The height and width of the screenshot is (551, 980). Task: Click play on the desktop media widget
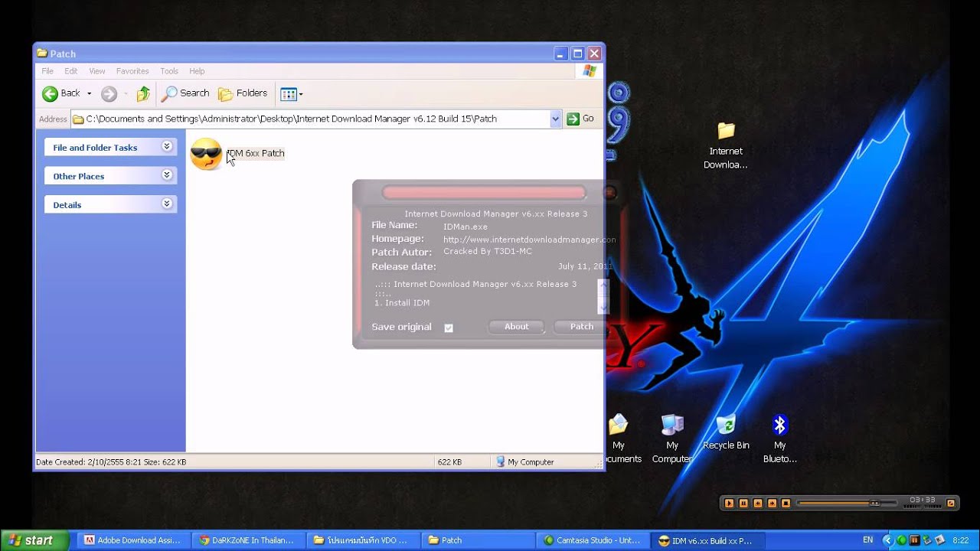[729, 503]
